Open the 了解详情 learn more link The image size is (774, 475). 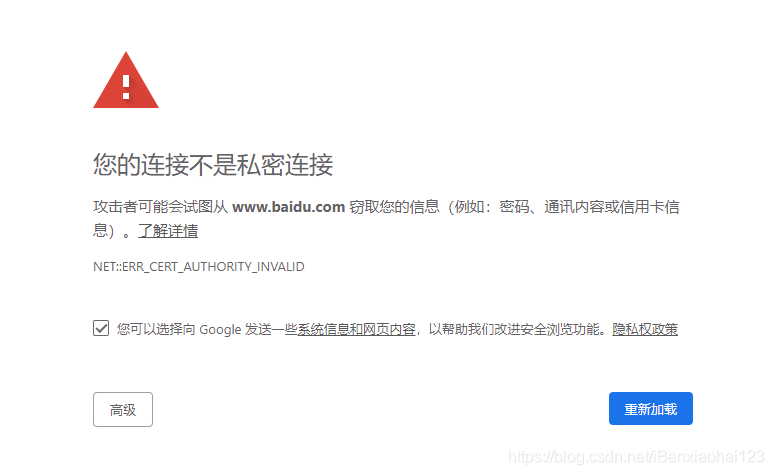coord(168,230)
